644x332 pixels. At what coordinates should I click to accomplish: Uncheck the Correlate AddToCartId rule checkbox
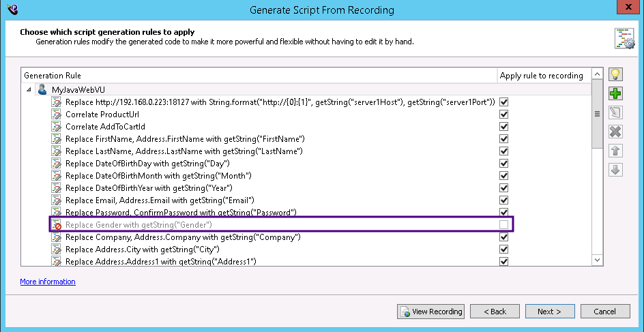pos(504,127)
